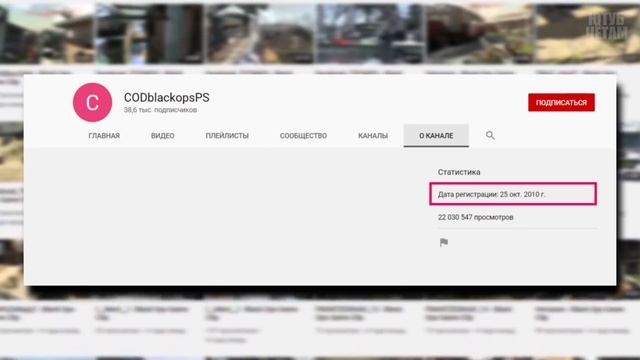This screenshot has height=360, width=640.
Task: Go to the ПЛЕЙЛИСТЫ tab
Action: 227,136
